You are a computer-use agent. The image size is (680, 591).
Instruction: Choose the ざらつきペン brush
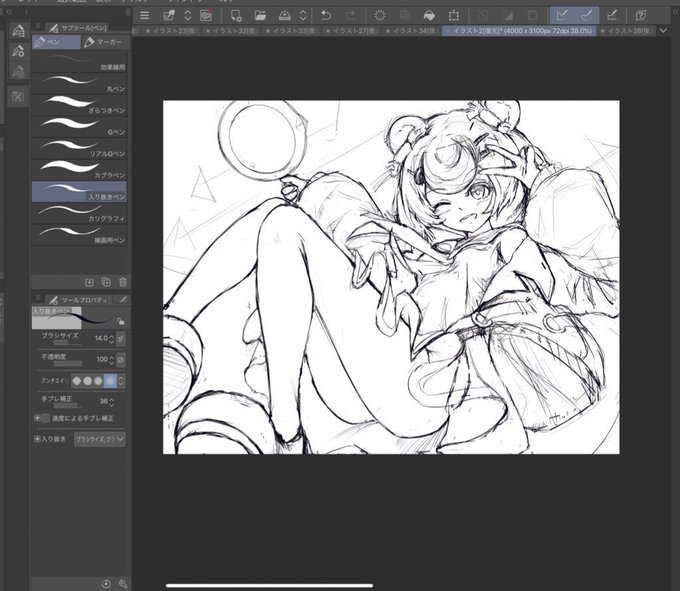click(79, 105)
